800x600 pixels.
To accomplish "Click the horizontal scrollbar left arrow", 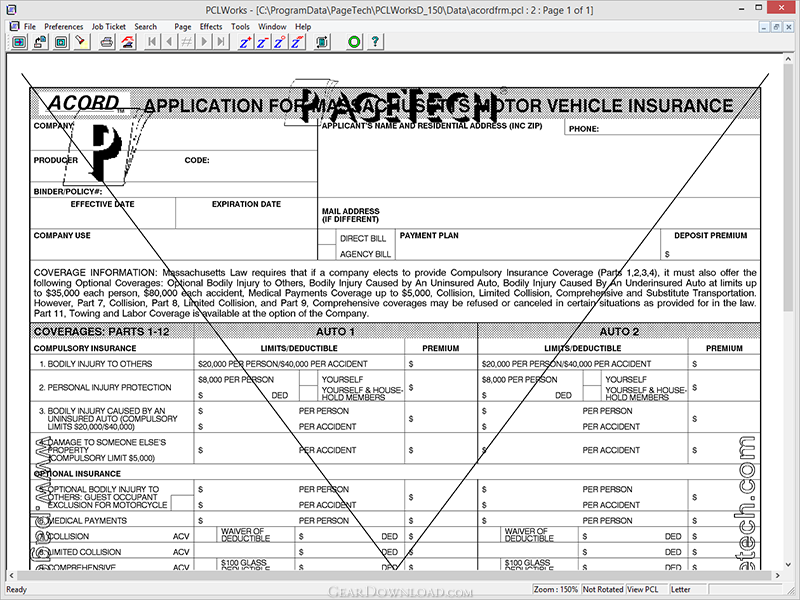I will pyautogui.click(x=11, y=575).
